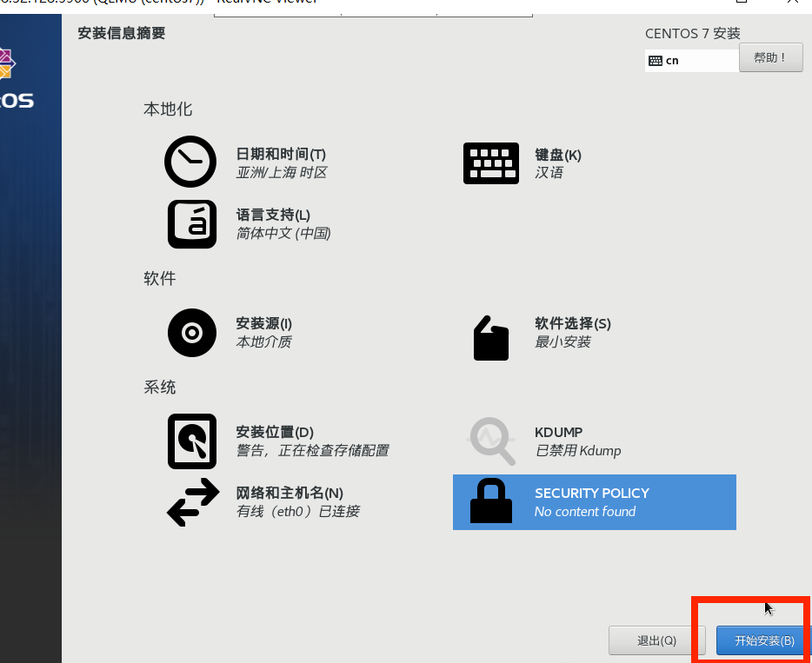Click the 本地化 section heading
This screenshot has width=812, height=663.
tap(168, 109)
